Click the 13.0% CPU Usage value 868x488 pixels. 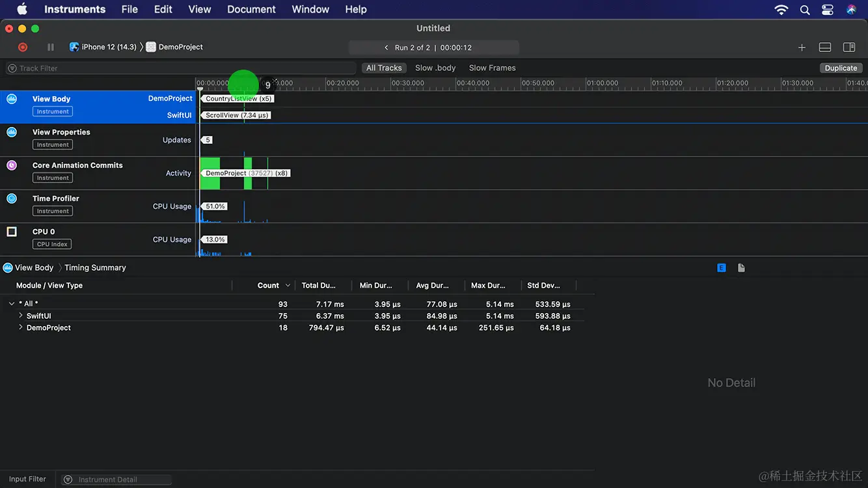[x=215, y=239]
